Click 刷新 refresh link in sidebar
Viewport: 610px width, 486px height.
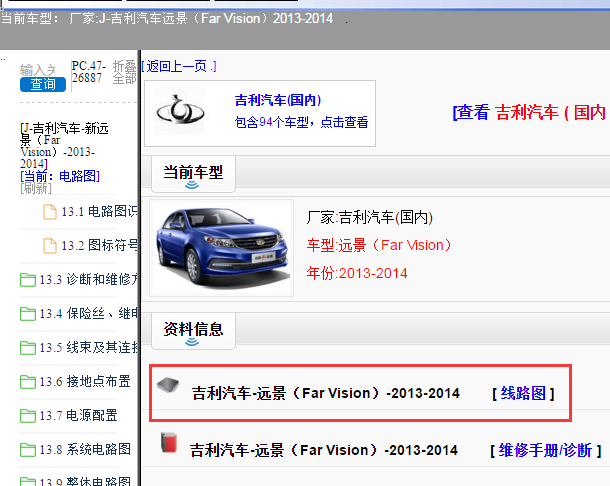click(x=36, y=188)
